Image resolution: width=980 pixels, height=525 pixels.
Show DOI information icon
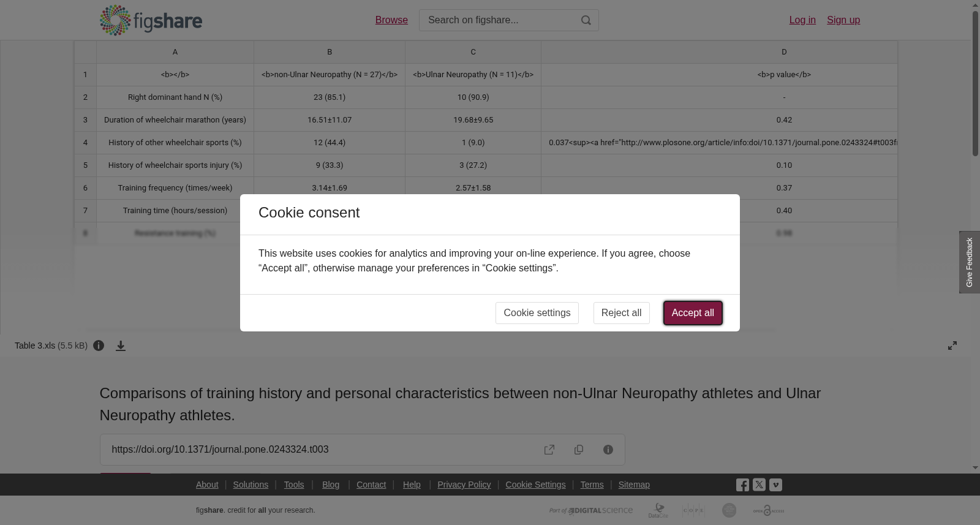tap(608, 450)
